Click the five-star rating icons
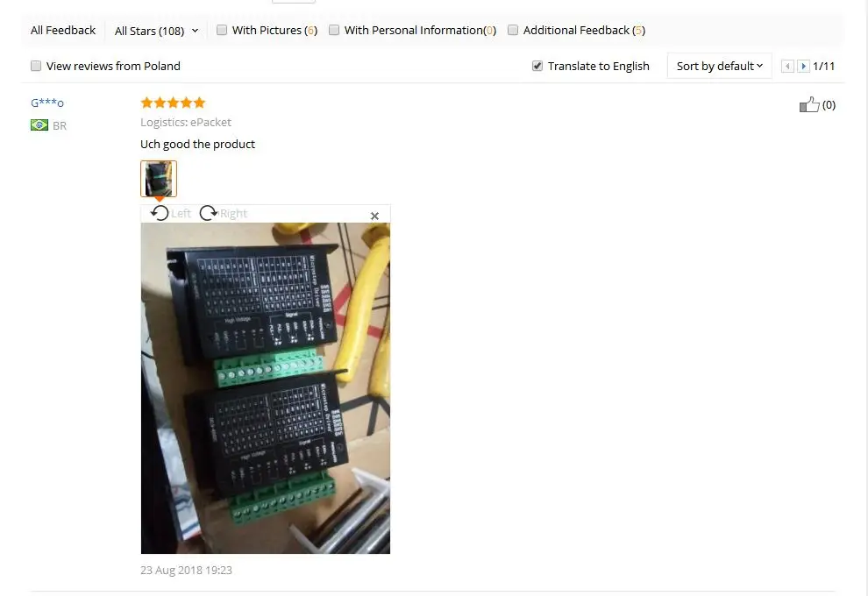Image resolution: width=868 pixels, height=596 pixels. pyautogui.click(x=173, y=103)
